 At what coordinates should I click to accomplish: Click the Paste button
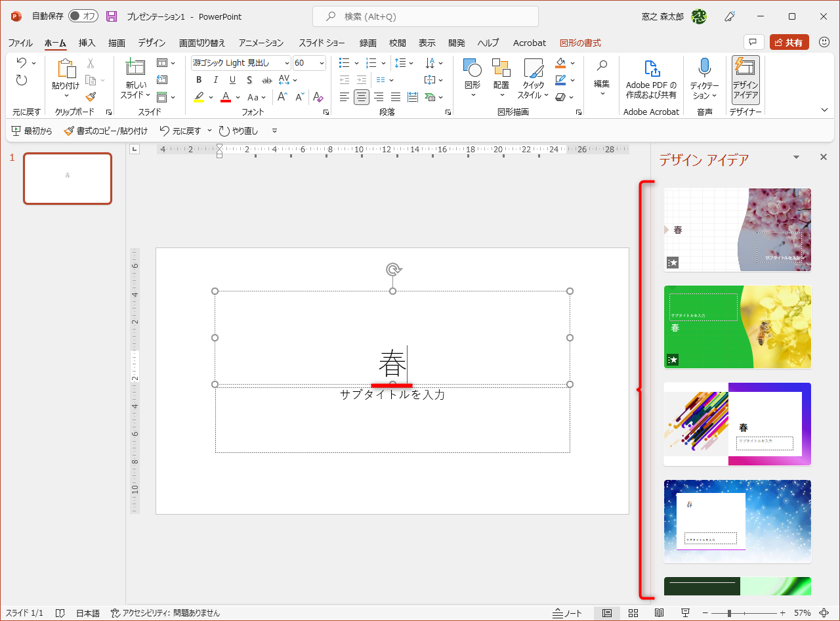(x=66, y=69)
